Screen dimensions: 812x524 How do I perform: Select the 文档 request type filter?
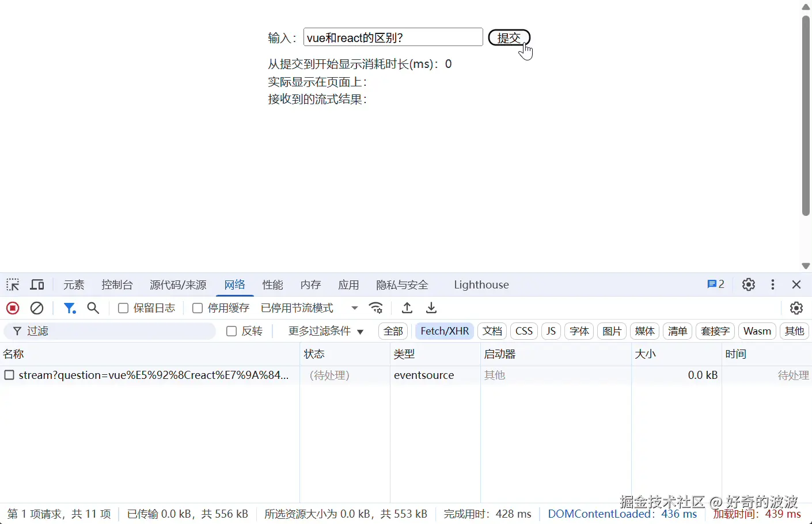pyautogui.click(x=492, y=331)
